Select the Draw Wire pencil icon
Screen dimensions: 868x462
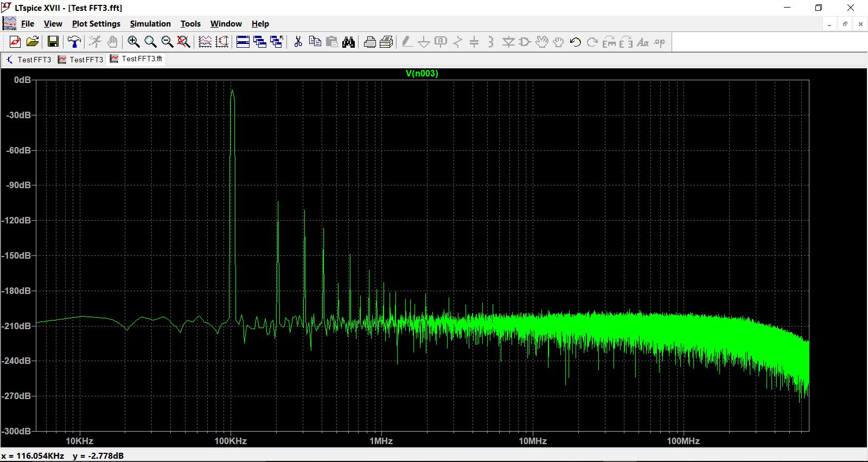click(x=407, y=42)
